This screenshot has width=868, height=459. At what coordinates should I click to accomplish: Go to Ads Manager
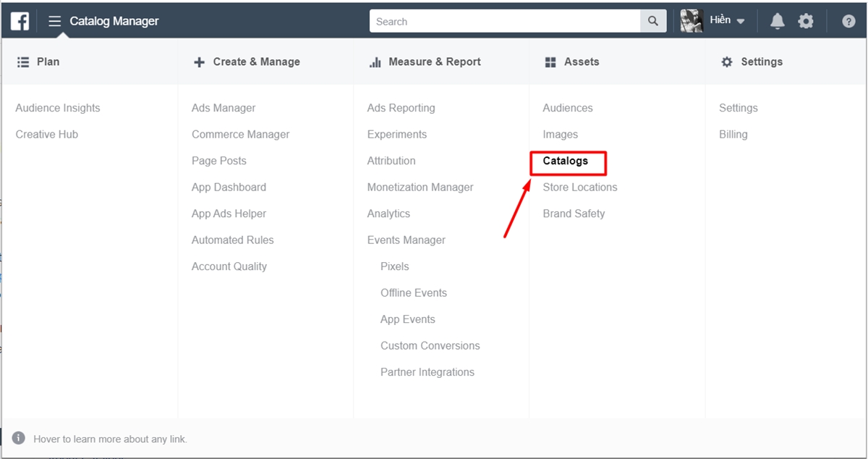(224, 108)
